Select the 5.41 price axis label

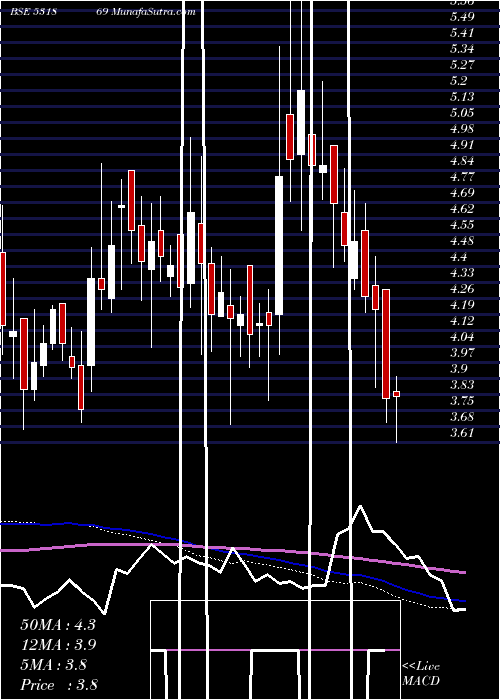tap(462, 33)
